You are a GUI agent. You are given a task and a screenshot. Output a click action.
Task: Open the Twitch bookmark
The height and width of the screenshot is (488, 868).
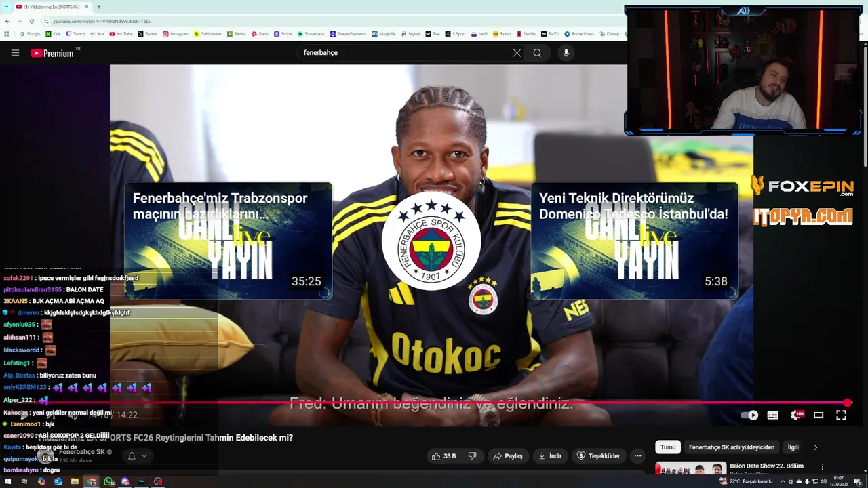tap(76, 33)
